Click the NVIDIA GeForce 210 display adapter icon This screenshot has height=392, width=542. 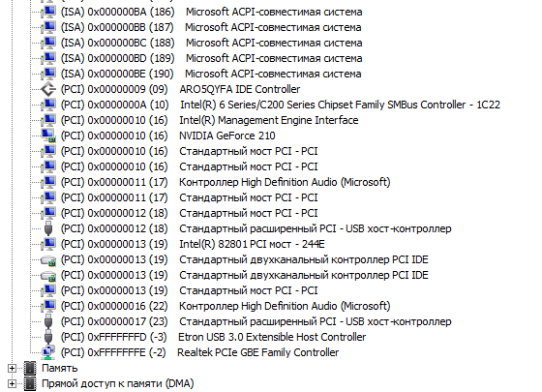[x=48, y=136]
